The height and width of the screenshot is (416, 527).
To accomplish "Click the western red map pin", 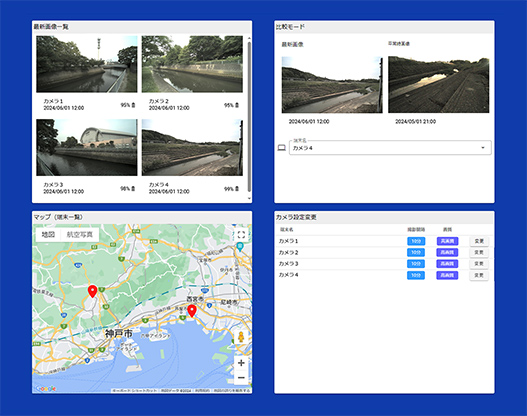I will tap(92, 291).
